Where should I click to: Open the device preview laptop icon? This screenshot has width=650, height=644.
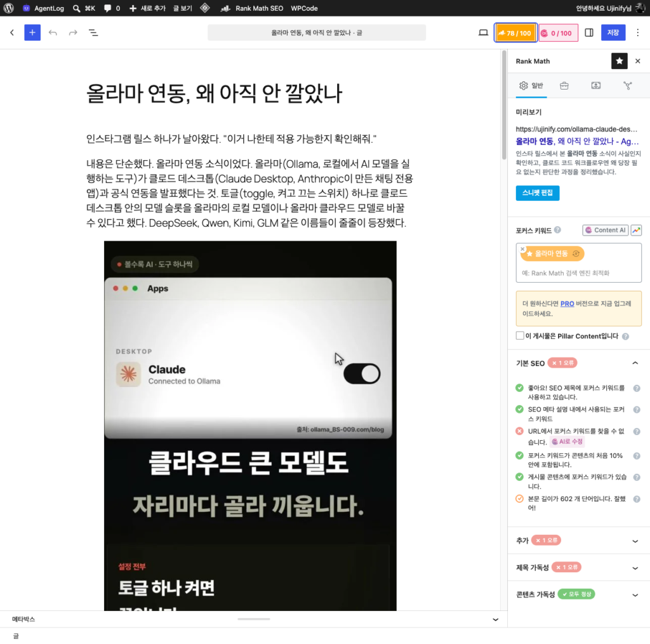[483, 32]
